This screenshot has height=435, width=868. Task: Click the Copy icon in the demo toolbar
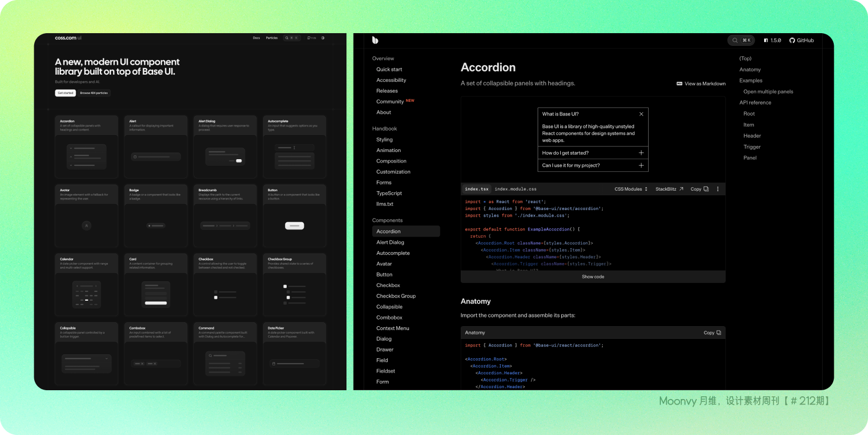[706, 189]
